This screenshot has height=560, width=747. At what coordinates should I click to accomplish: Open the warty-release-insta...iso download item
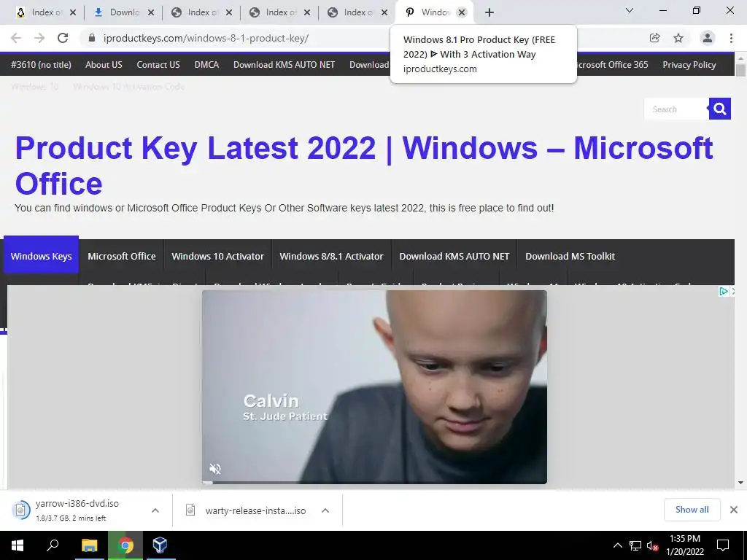coord(247,510)
